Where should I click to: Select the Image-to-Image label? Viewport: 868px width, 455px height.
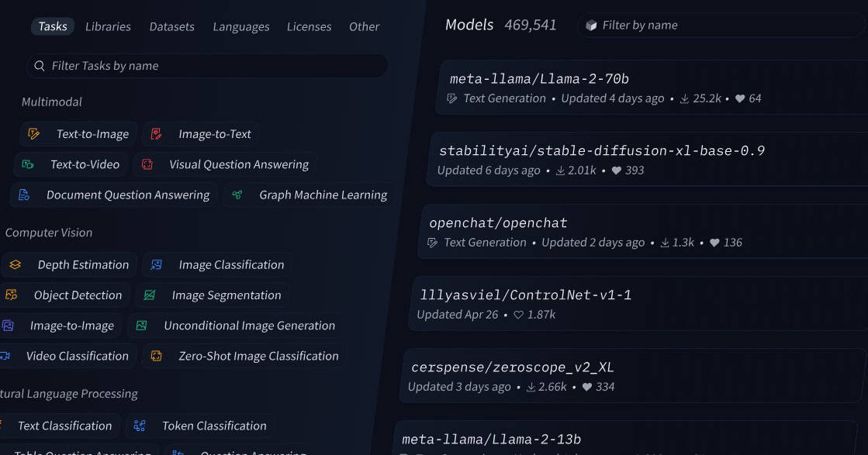72,326
